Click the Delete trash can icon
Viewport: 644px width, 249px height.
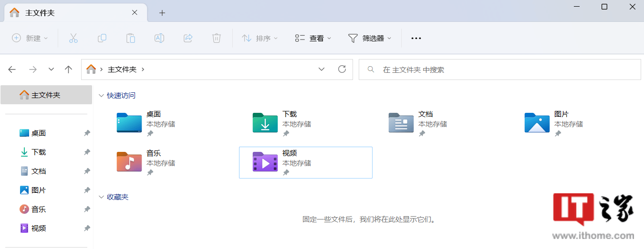pos(217,38)
